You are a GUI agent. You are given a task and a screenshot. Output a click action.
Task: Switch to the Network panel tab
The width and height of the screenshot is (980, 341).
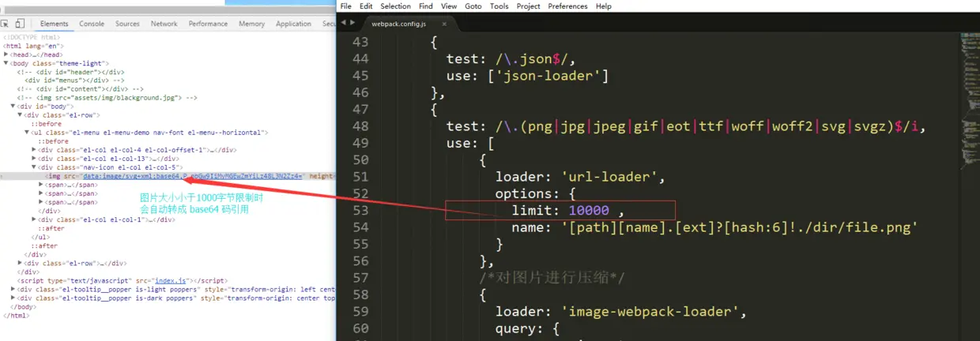tap(164, 24)
